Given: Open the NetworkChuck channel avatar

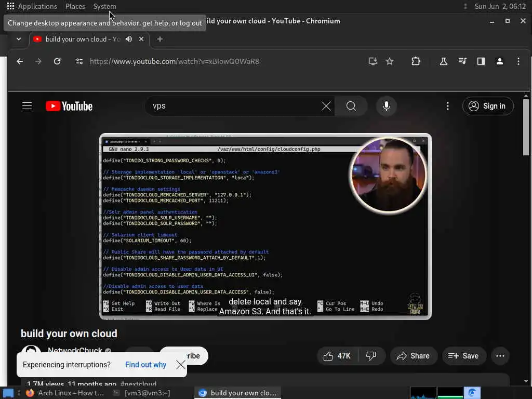Looking at the screenshot, I should pos(31,350).
